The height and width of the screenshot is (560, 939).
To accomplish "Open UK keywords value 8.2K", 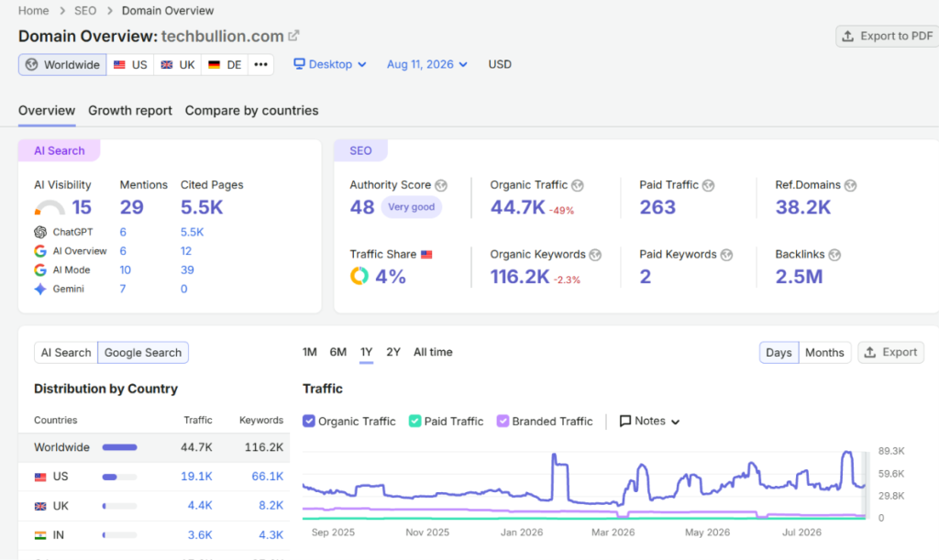I will [x=271, y=506].
